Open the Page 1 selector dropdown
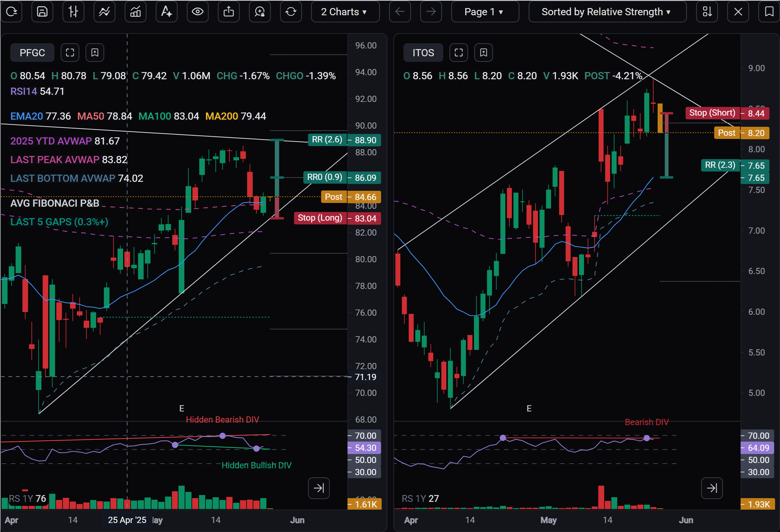780x532 pixels. 485,12
